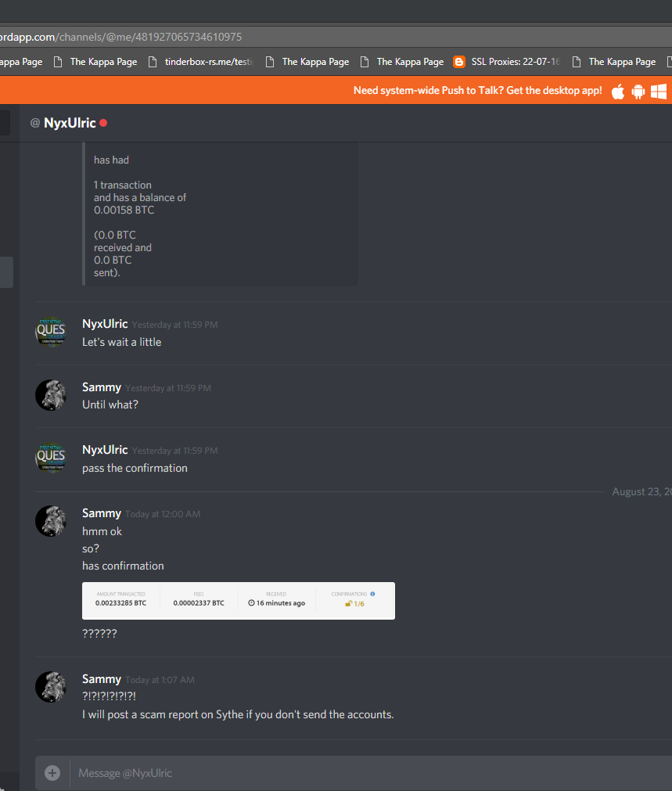Click the browser address bar URL
Viewport: 672px width, 791px height.
(121, 37)
